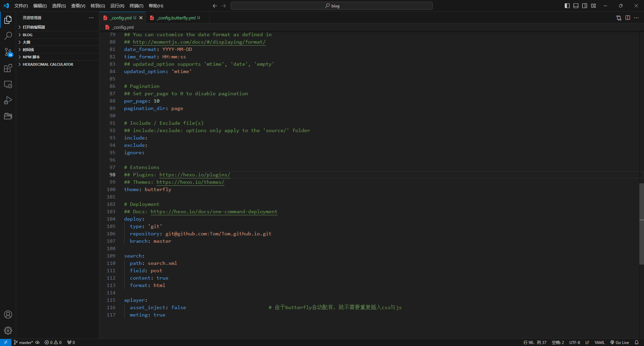The width and height of the screenshot is (644, 346).
Task: Open the Terminal (终端) menu
Action: point(137,6)
